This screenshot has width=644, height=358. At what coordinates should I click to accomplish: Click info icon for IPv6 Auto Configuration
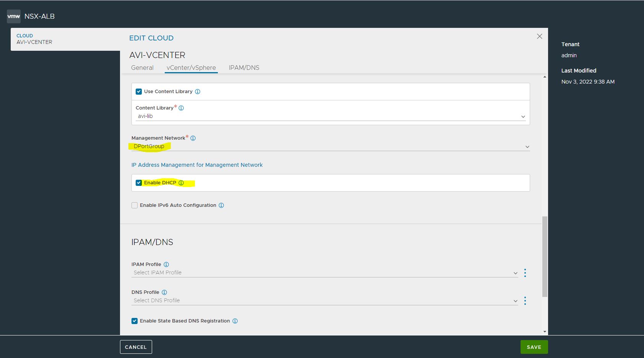pos(221,205)
